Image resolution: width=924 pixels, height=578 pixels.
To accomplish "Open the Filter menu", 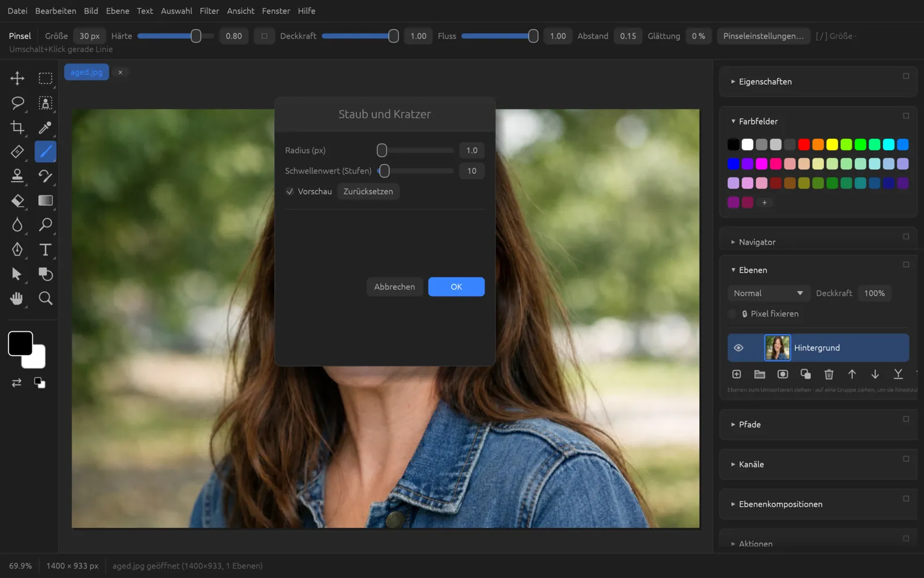I will [209, 11].
